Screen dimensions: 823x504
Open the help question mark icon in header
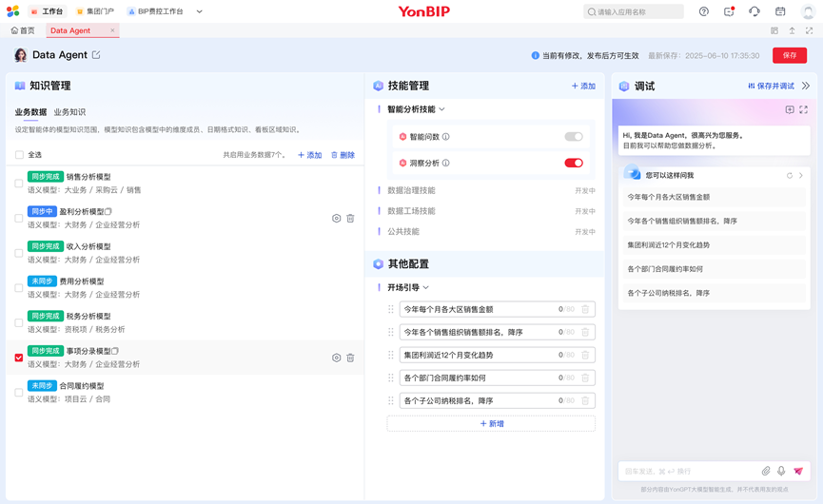coord(704,11)
